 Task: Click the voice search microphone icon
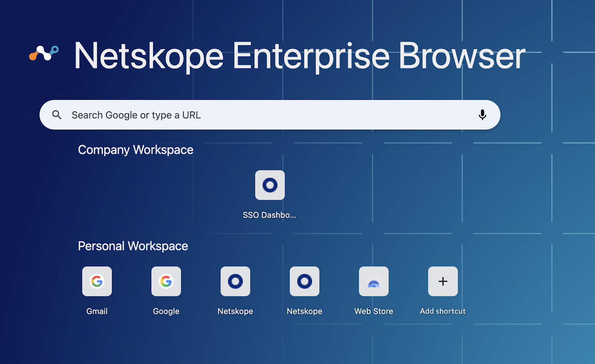click(x=482, y=115)
